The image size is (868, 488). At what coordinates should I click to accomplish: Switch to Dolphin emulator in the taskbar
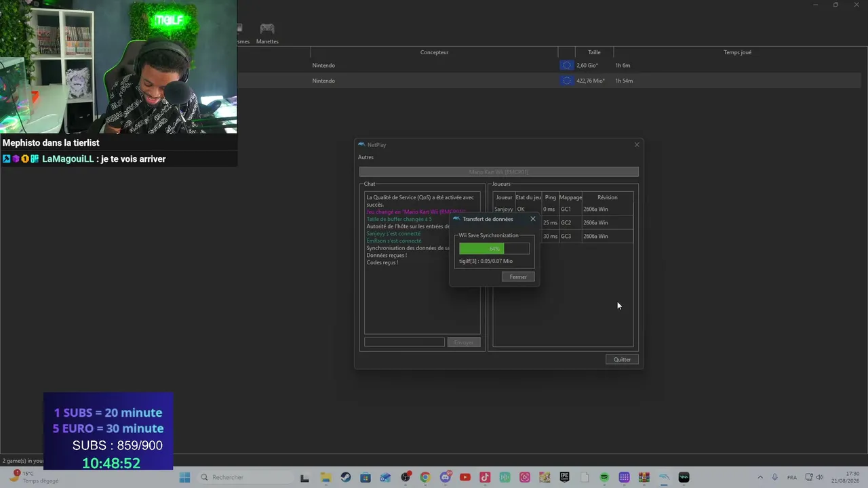coord(664,477)
